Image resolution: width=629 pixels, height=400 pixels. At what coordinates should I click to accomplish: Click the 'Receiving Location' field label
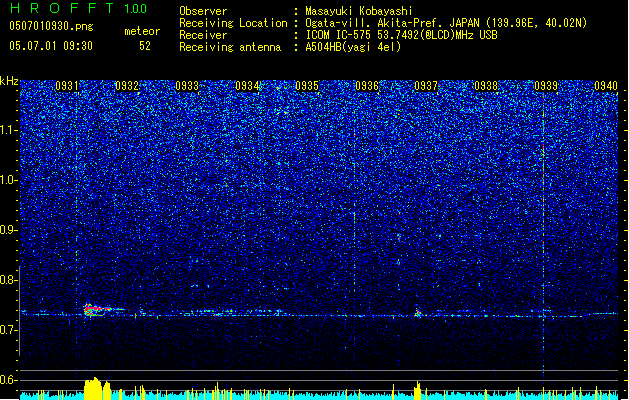pos(233,23)
